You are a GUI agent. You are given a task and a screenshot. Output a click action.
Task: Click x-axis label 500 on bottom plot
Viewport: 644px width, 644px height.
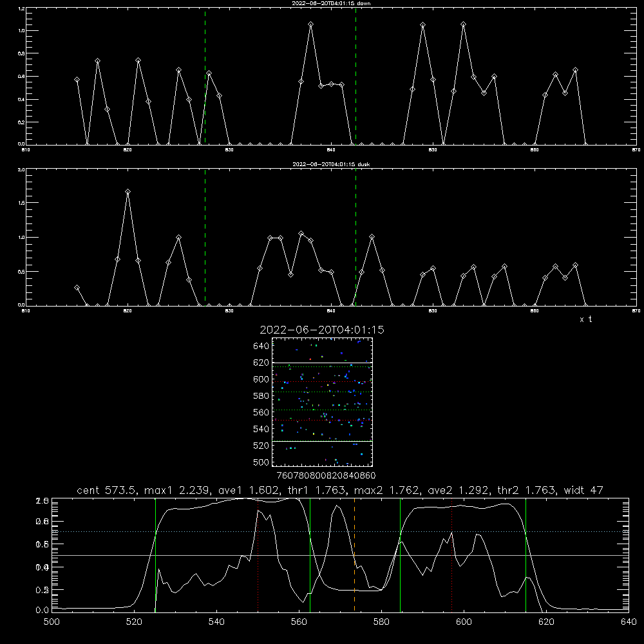pos(52,622)
